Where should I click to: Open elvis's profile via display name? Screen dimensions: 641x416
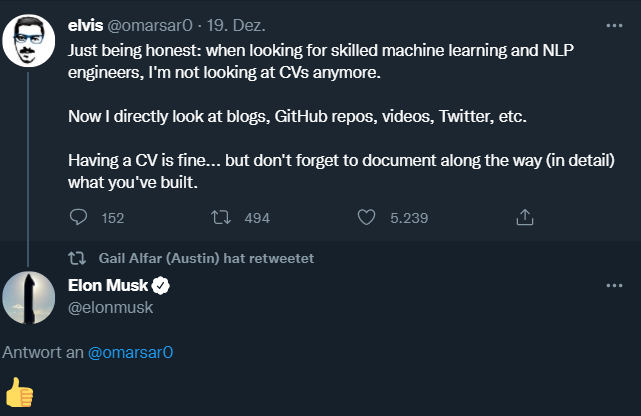(87, 22)
